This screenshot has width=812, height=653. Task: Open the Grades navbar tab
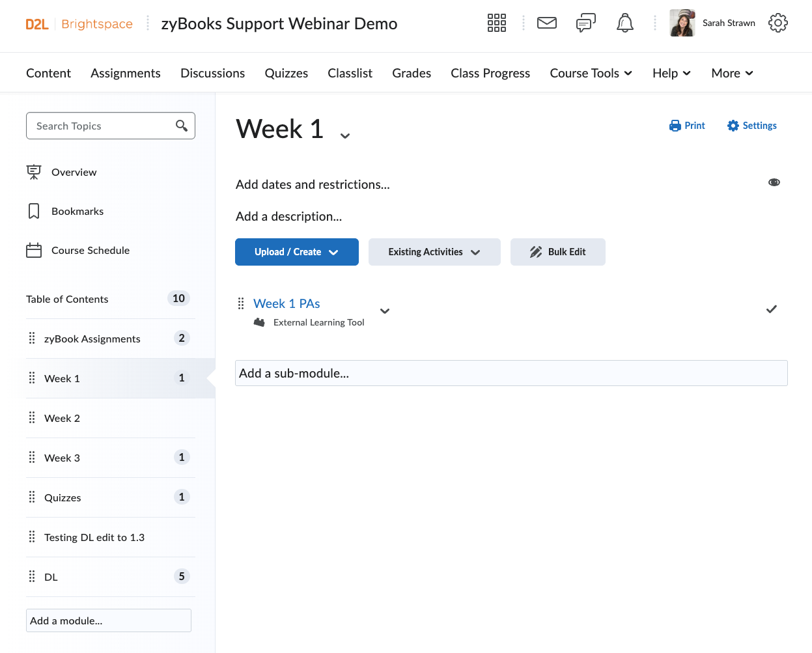[412, 73]
